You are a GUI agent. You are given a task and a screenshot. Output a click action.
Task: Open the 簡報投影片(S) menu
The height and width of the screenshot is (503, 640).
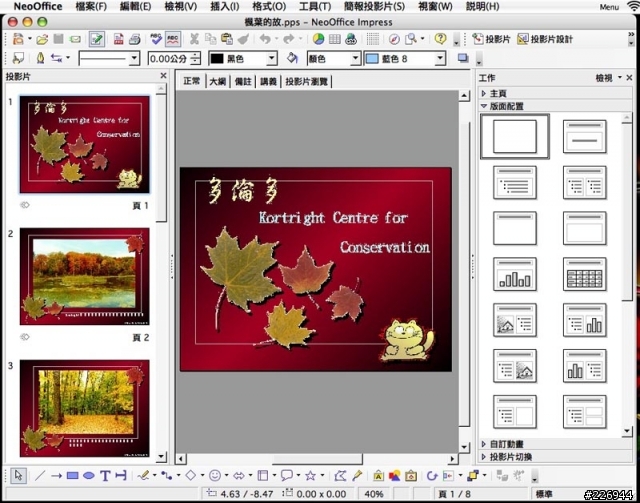374,7
